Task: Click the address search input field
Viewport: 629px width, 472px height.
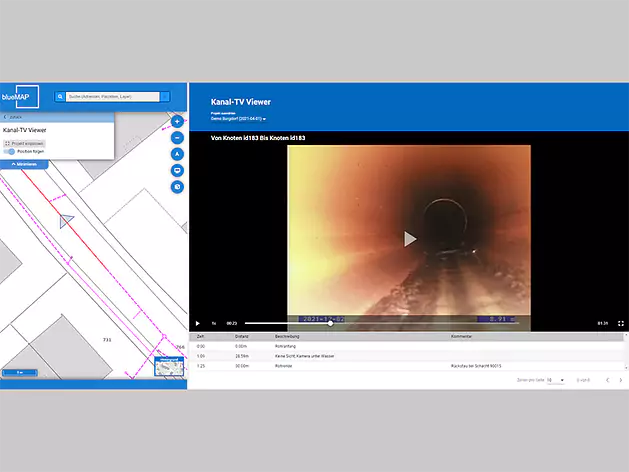Action: coord(112,97)
